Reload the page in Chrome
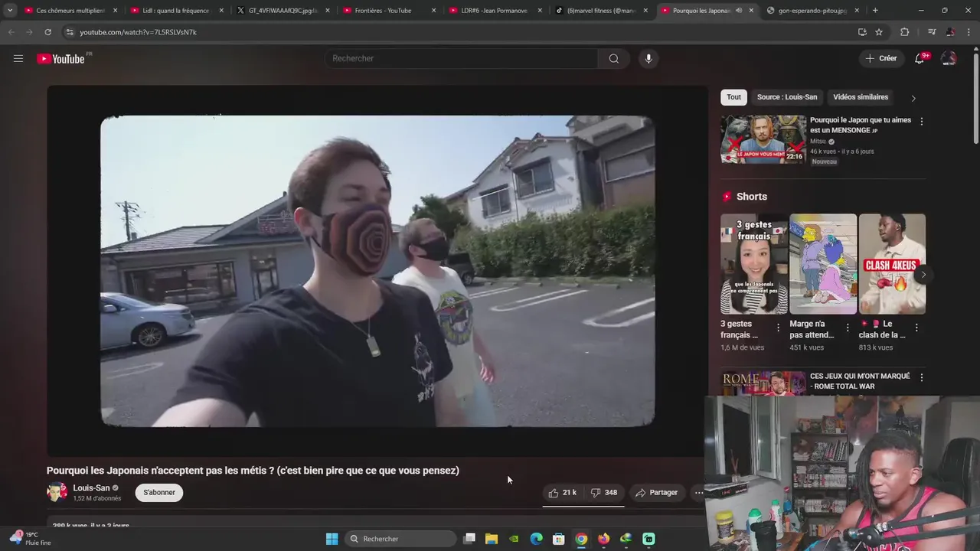The width and height of the screenshot is (980, 551). pos(47,32)
